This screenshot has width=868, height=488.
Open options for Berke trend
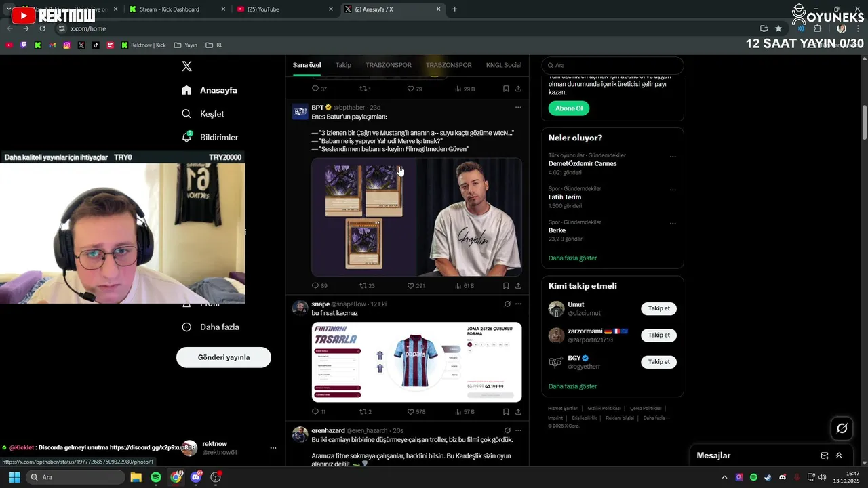(673, 223)
